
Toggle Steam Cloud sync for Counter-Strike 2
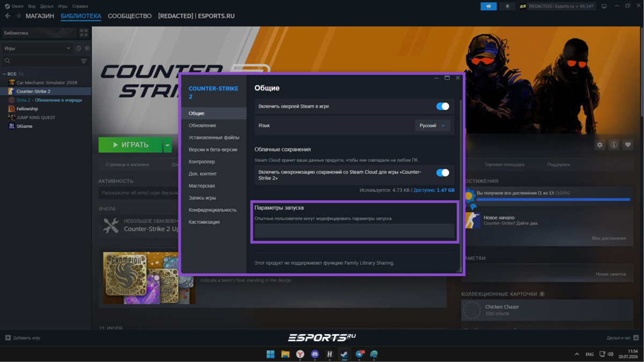443,173
